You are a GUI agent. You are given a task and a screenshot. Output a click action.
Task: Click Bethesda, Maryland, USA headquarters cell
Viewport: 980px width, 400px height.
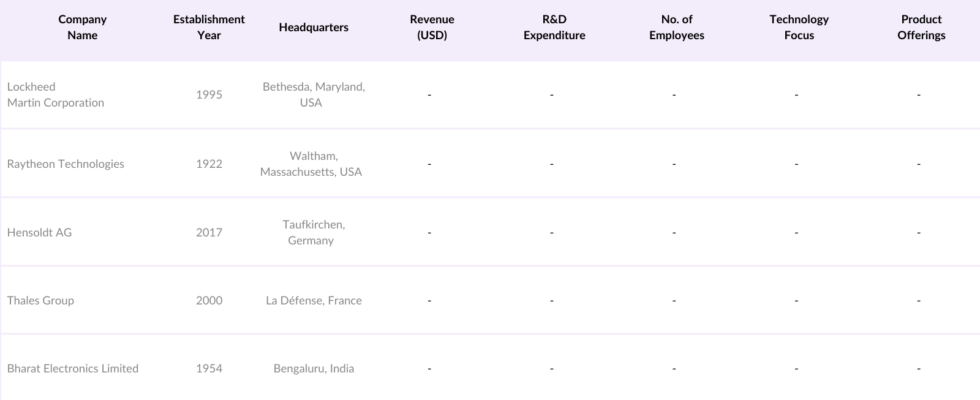314,95
